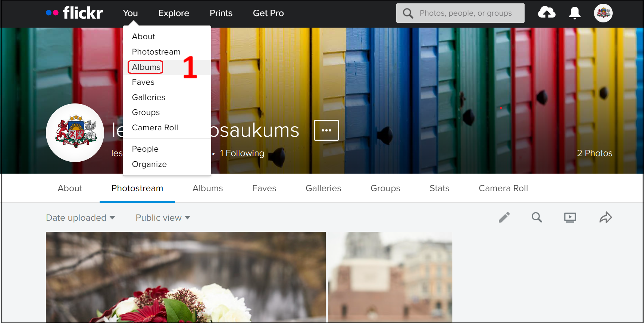Click the share arrow icon
This screenshot has height=323, width=644.
point(606,217)
